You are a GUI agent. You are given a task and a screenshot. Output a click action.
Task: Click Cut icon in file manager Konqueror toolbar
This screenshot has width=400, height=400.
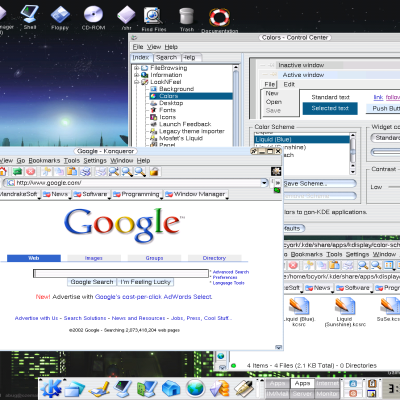pyautogui.click(x=309, y=265)
